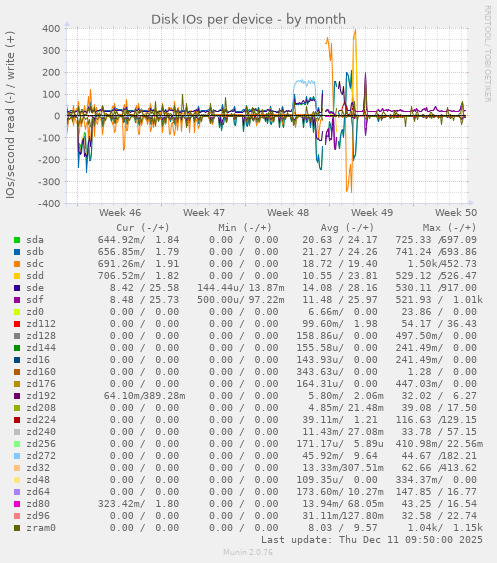Click the Week 49 axis label
497x563 pixels.
[372, 213]
